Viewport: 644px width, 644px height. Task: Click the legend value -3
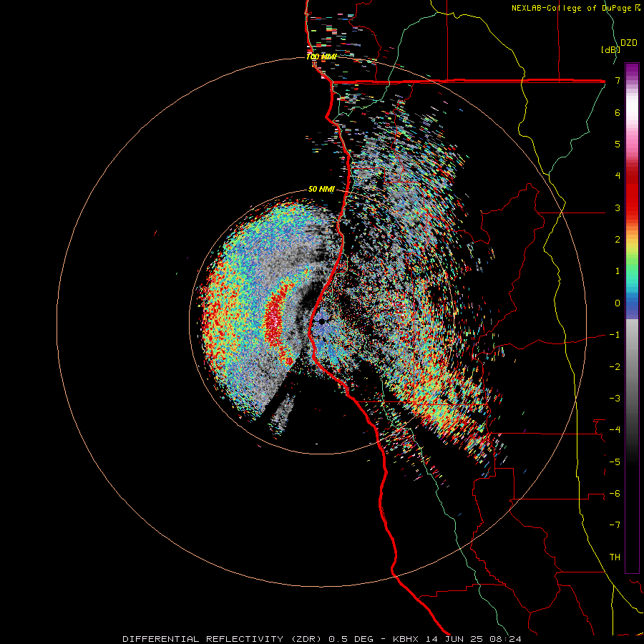click(615, 399)
